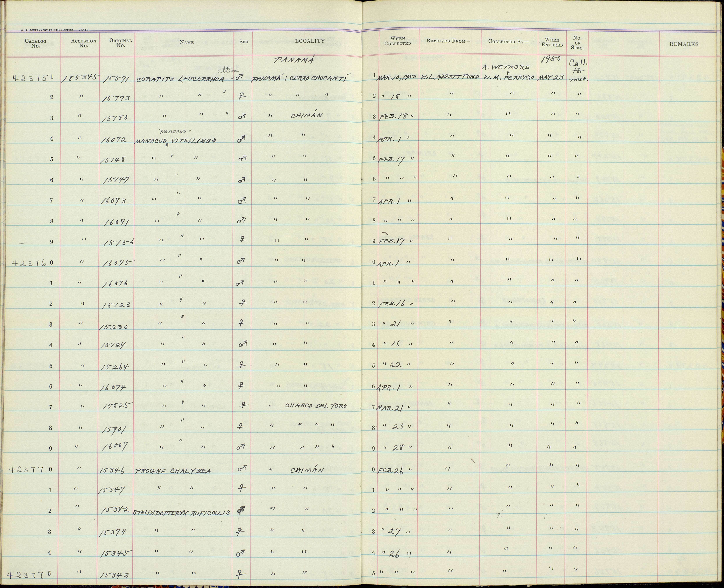Viewport: 724px width, 588px height.
Task: Click the Sex column header
Action: (x=244, y=42)
